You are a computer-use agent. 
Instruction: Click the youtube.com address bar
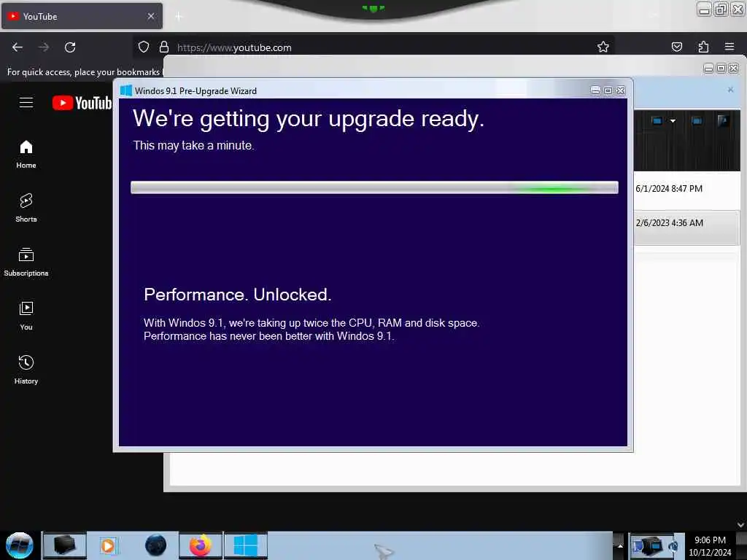pyautogui.click(x=373, y=47)
